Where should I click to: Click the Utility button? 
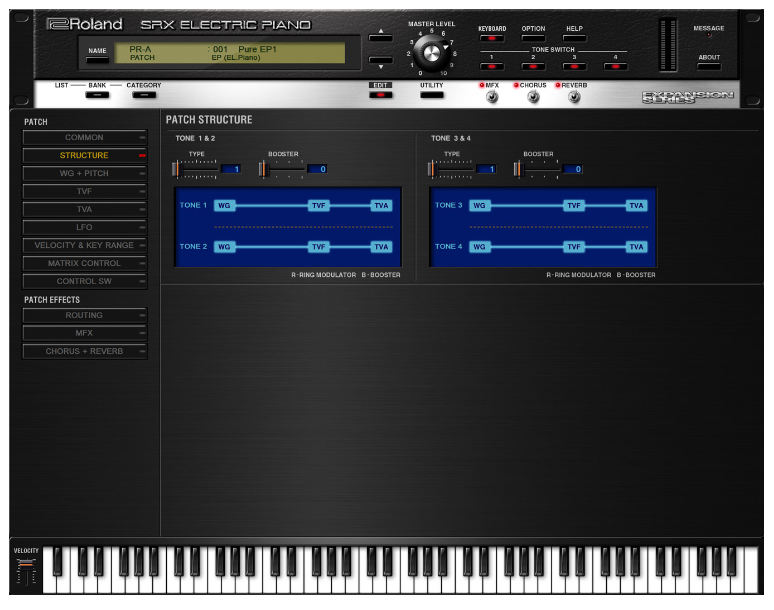[x=432, y=95]
